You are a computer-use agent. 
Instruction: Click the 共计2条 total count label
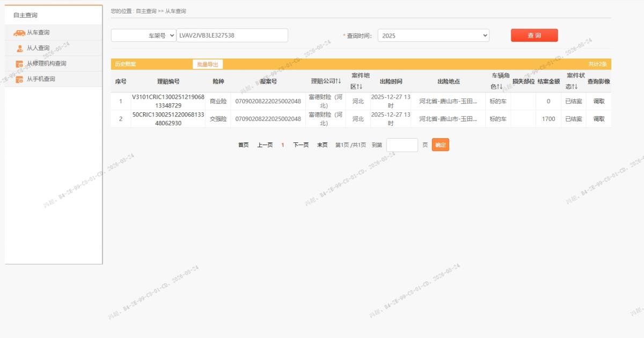click(x=597, y=64)
